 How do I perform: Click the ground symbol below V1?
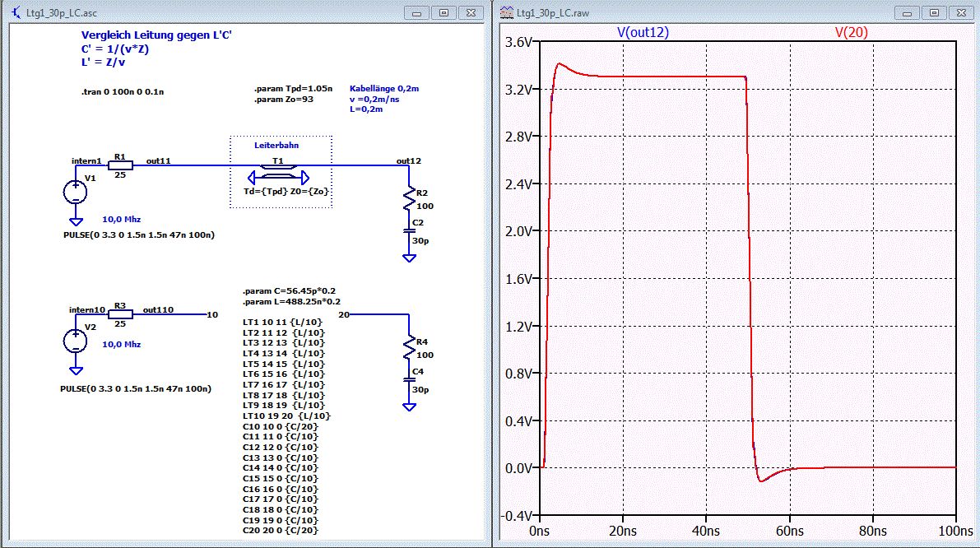coord(76,221)
